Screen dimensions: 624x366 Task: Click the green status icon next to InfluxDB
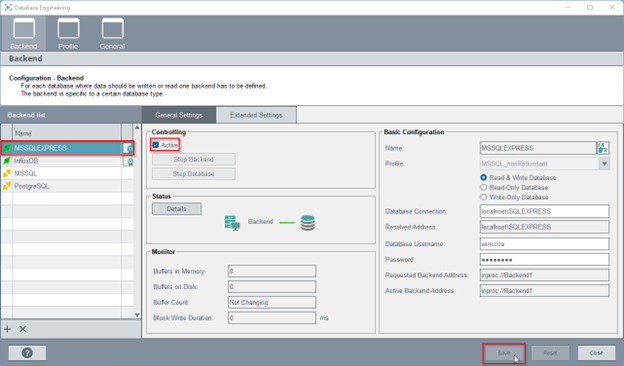(x=7, y=161)
